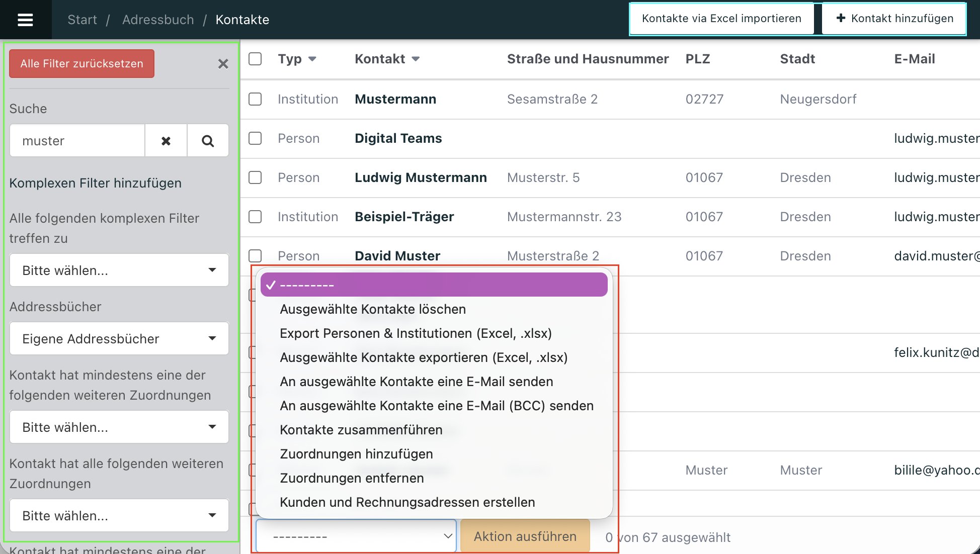Choose Zuordnungen hinzufügen option
This screenshot has height=554, width=980.
(356, 454)
